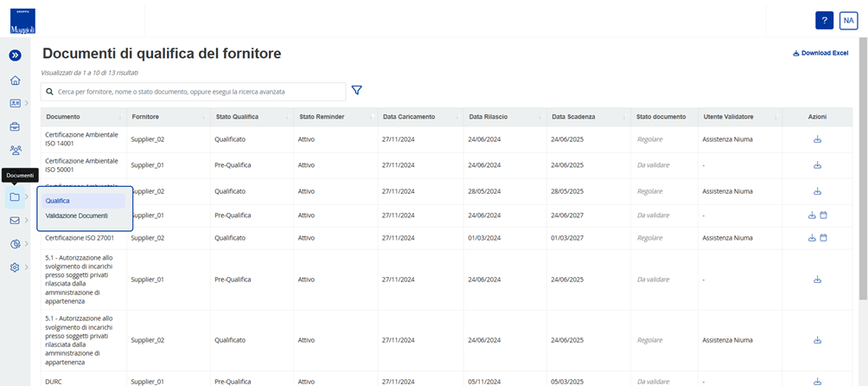Screen dimensions: 868x386
Task: Click the Documenti folder icon in sidebar
Action: point(15,196)
